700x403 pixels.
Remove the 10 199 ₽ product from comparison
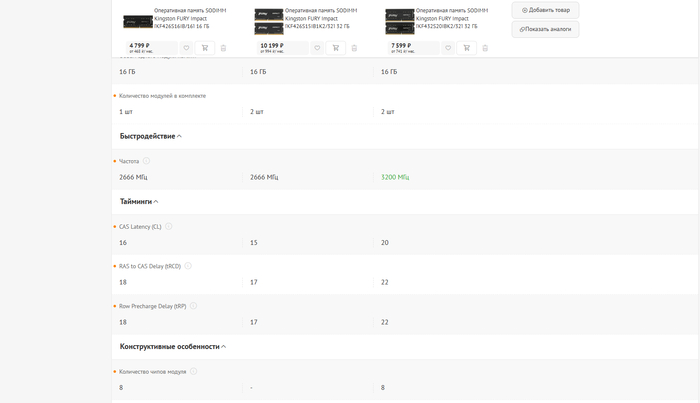[354, 48]
